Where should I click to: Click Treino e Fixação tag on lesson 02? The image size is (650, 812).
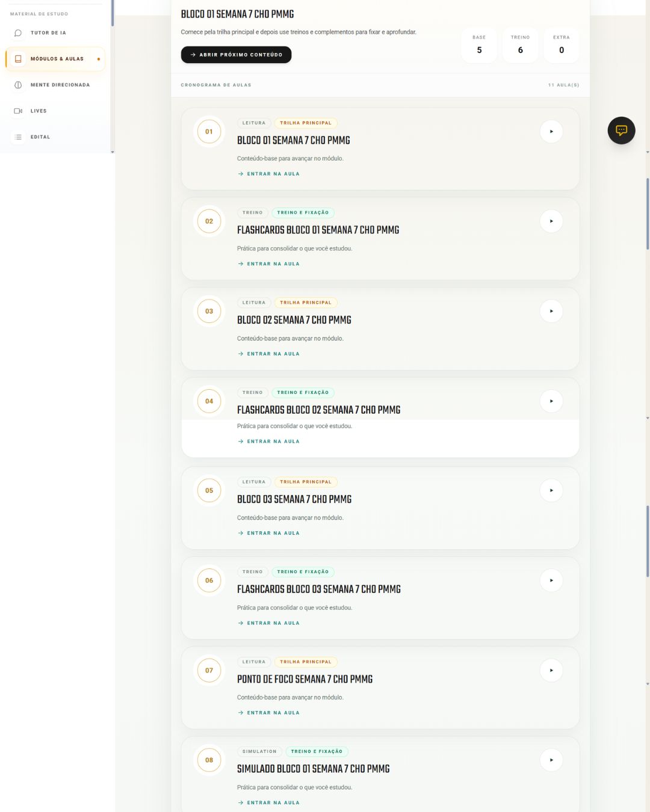(x=303, y=212)
